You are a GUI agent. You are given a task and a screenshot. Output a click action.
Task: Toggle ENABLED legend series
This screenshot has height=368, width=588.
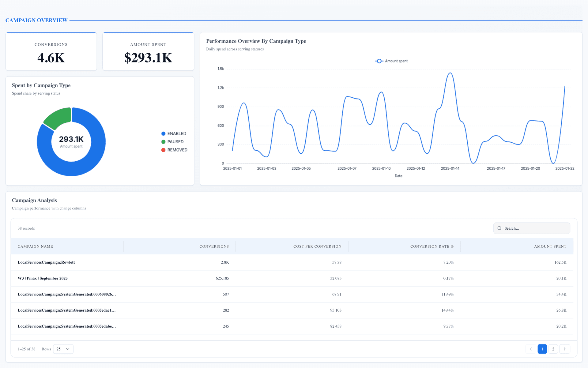pyautogui.click(x=174, y=134)
